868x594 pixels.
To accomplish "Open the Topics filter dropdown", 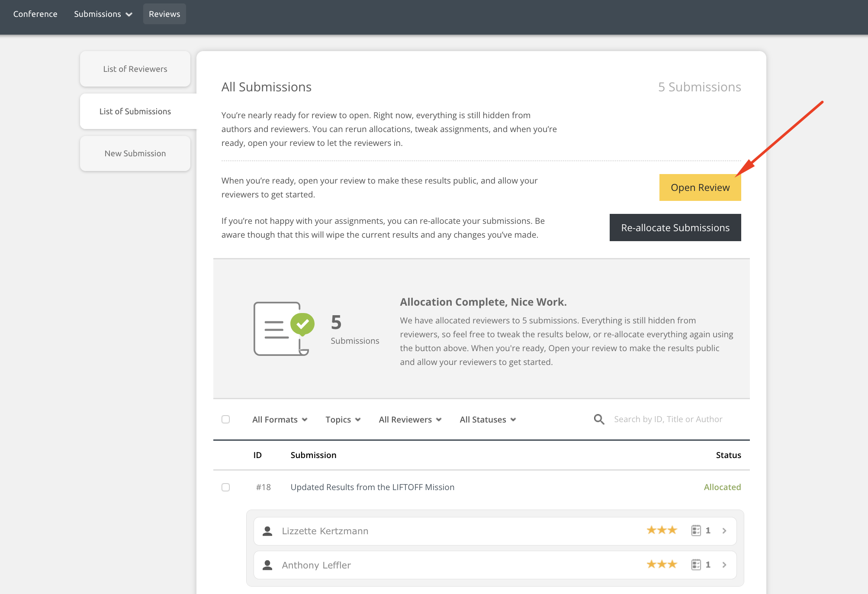I will pos(343,420).
